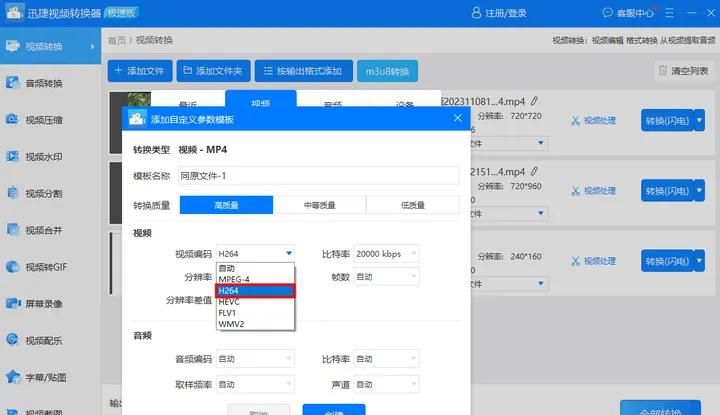Switch to the 视频 format tab
The image size is (720, 415).
(261, 99)
